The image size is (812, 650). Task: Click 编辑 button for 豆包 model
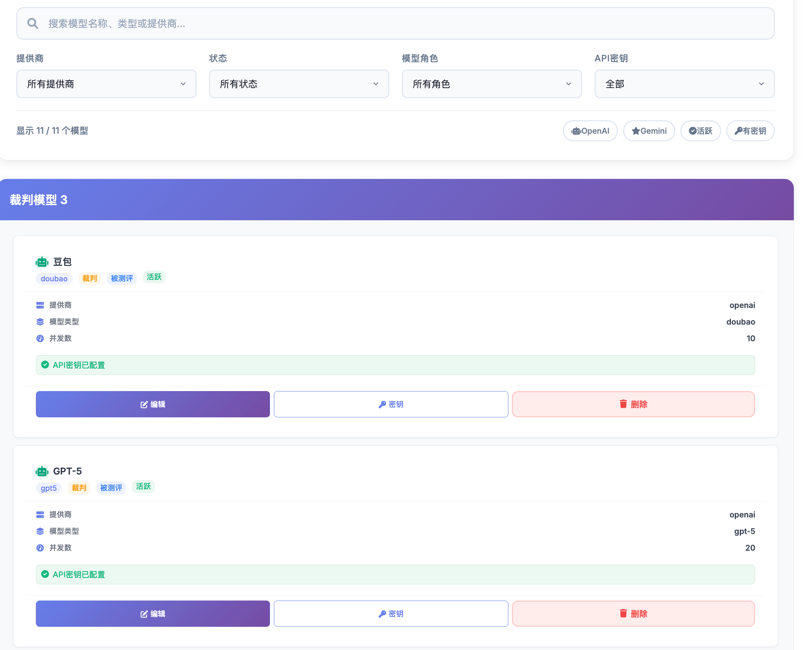pos(153,404)
